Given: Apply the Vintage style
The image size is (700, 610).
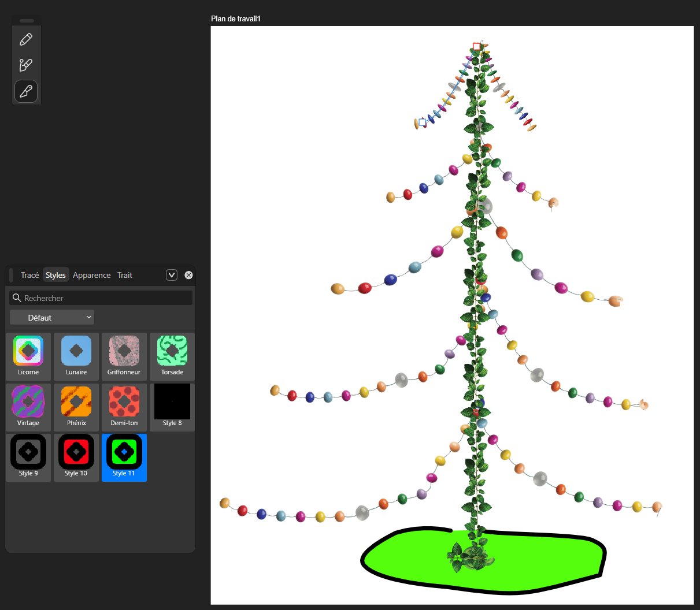Looking at the screenshot, I should (28, 406).
